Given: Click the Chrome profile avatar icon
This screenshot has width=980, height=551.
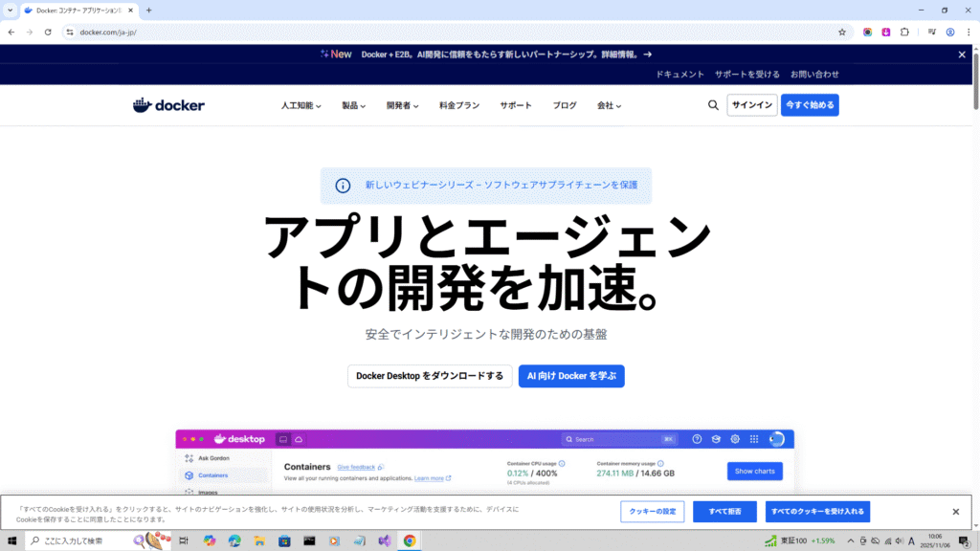Looking at the screenshot, I should coord(950,32).
